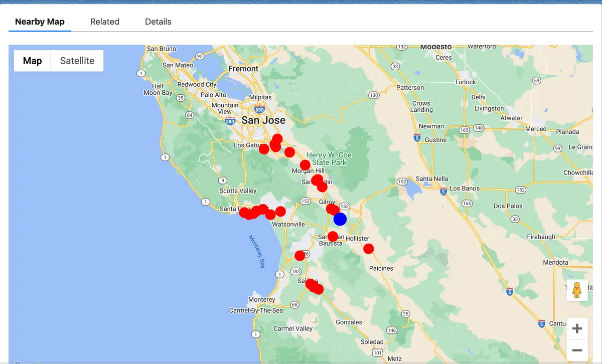Click the red marker north of Salinas near route 183
Screen dimensions: 602x364
click(x=299, y=256)
